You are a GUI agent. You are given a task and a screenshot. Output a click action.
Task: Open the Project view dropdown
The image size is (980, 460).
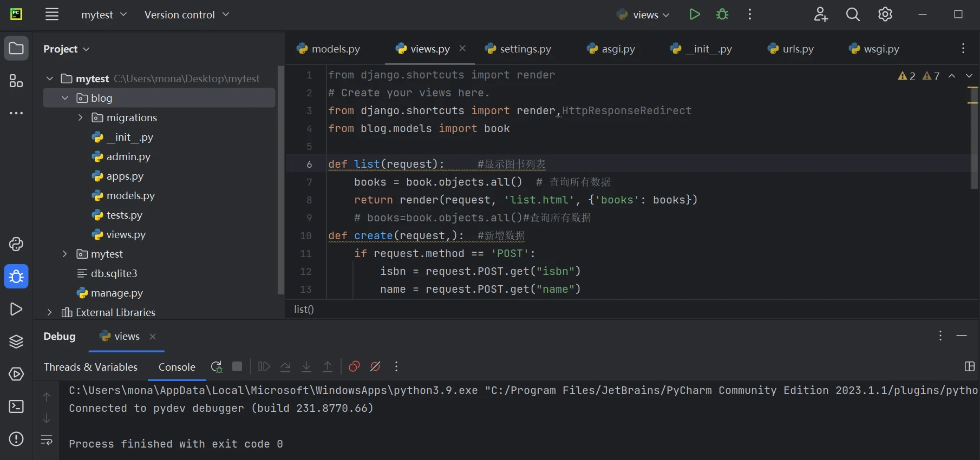coord(66,49)
